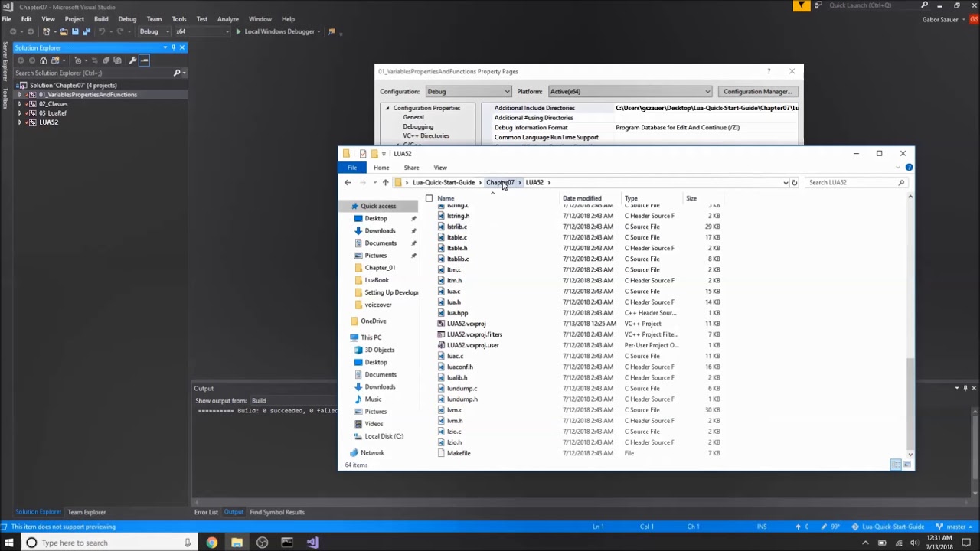Click Collapse All icon in Solution Explorer
The image size is (980, 551).
coord(106,60)
